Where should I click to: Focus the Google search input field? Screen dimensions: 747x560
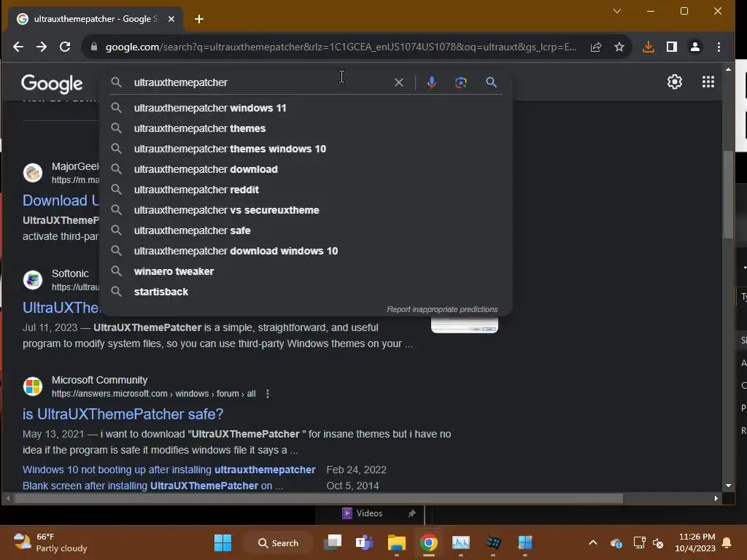point(260,82)
